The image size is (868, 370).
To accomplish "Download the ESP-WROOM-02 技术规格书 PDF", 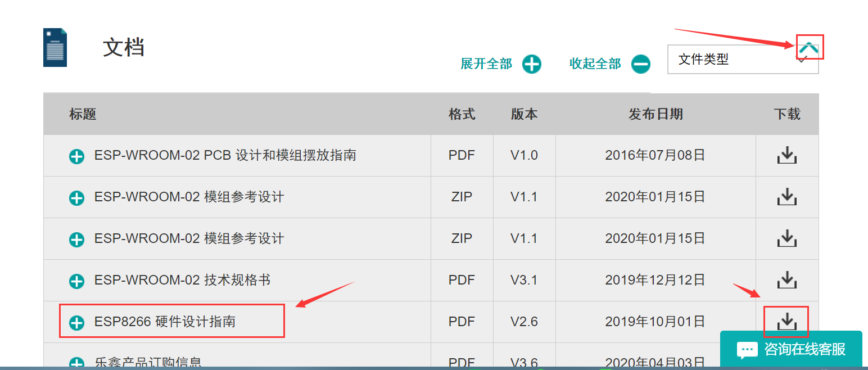I will click(787, 279).
